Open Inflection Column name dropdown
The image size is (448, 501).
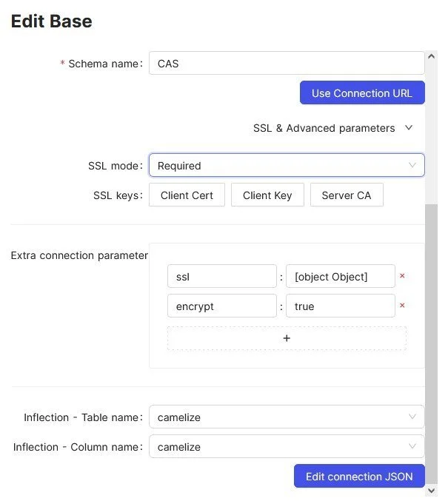pos(287,447)
